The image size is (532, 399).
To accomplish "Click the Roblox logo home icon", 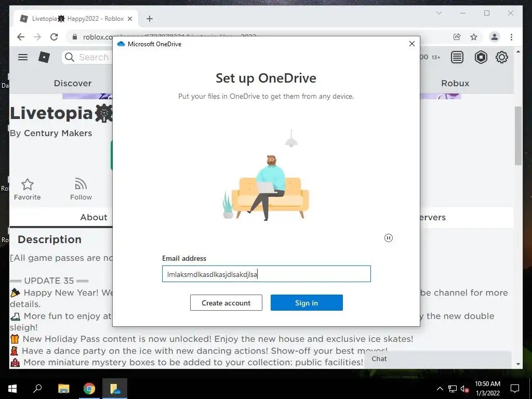I will click(44, 57).
